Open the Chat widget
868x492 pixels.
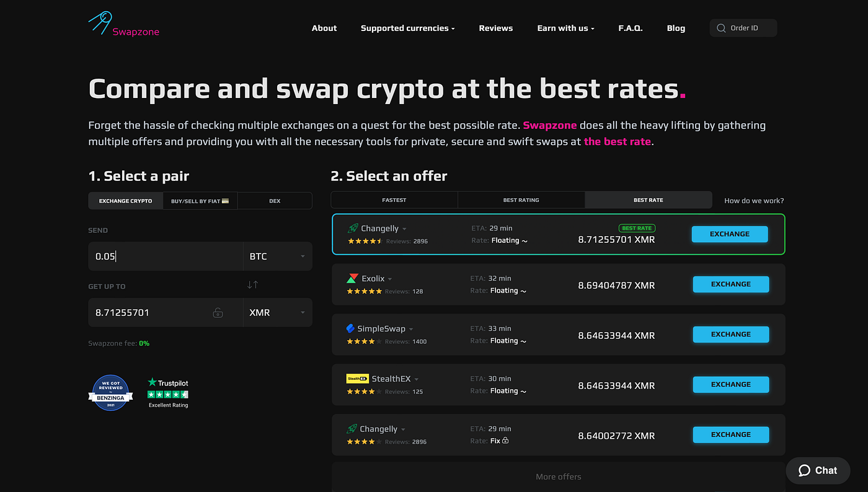[818, 470]
